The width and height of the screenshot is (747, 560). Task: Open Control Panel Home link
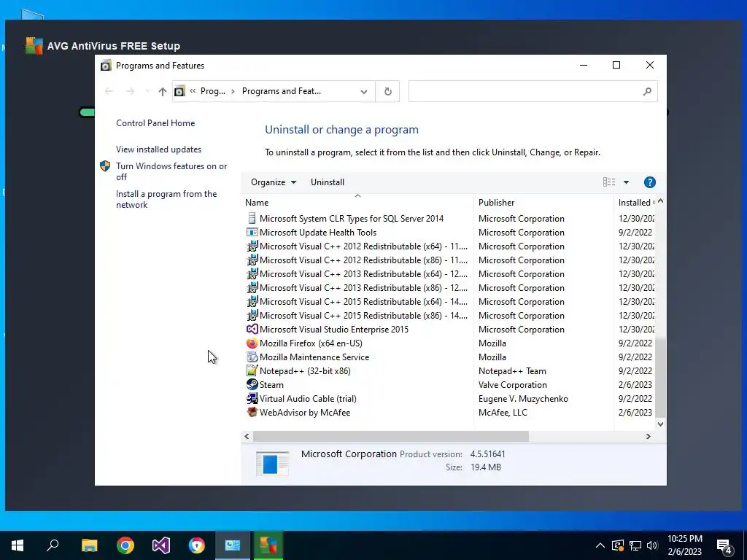[x=155, y=122]
